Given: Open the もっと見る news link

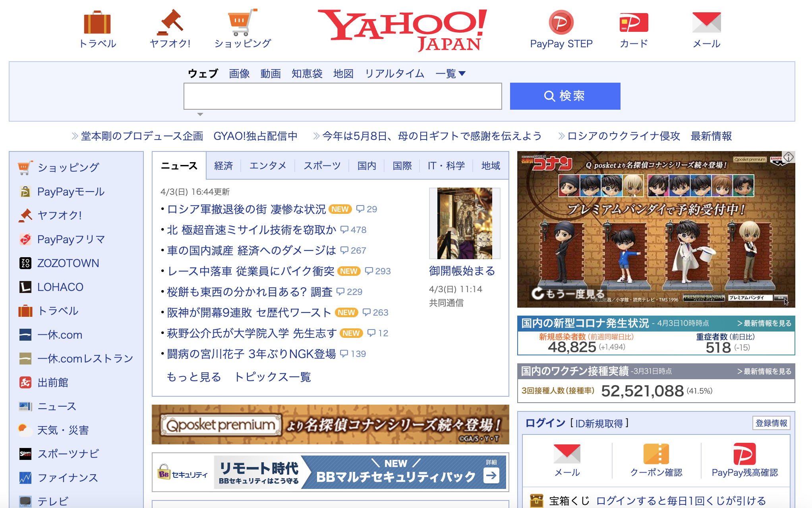Looking at the screenshot, I should [x=194, y=377].
